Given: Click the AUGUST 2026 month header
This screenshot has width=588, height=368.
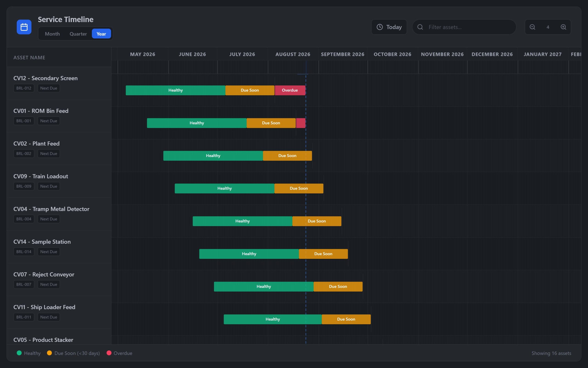Looking at the screenshot, I should point(293,54).
